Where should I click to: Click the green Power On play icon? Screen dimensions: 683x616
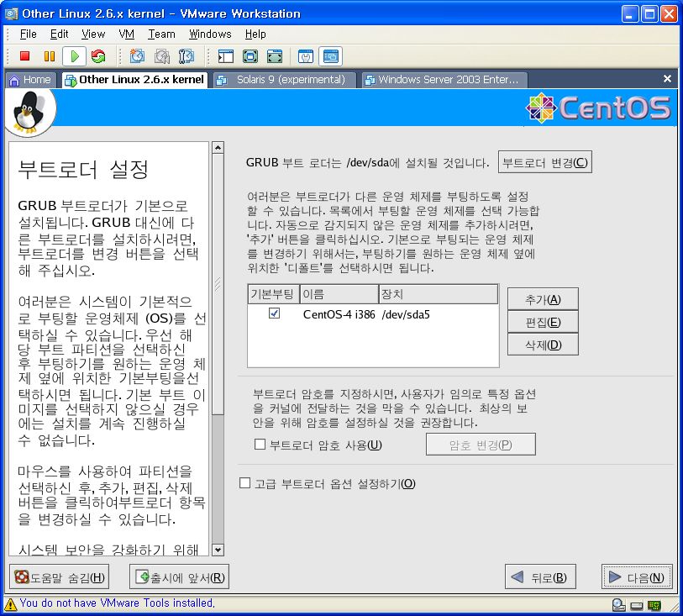[75, 56]
